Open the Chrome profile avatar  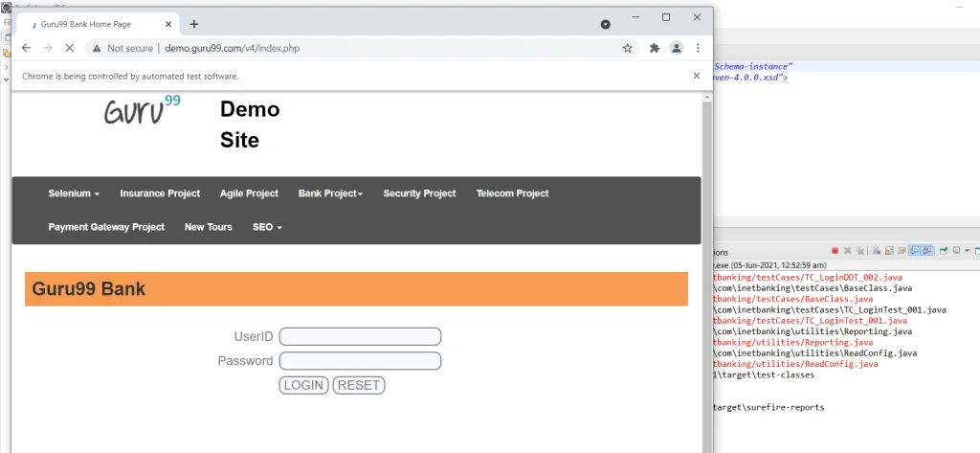(x=677, y=48)
